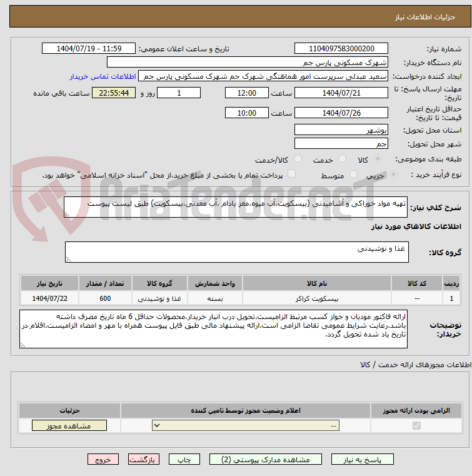Viewport: 472px width, 476px height.
Task: Click the کد کالا column header
Action: (x=417, y=283)
